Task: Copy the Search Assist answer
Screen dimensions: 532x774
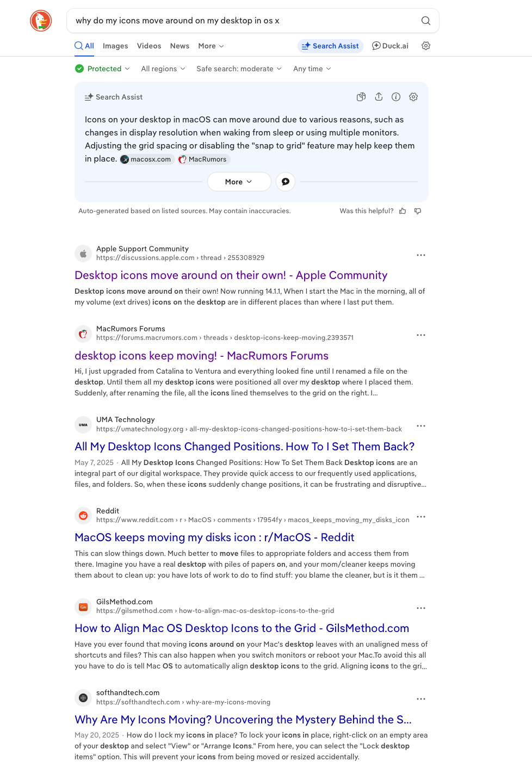Action: coord(361,97)
